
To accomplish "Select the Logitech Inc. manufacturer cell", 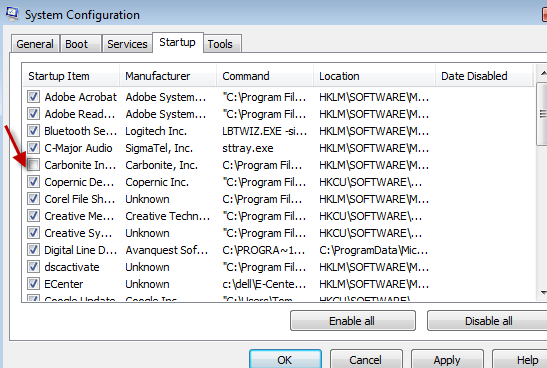I will click(x=156, y=131).
